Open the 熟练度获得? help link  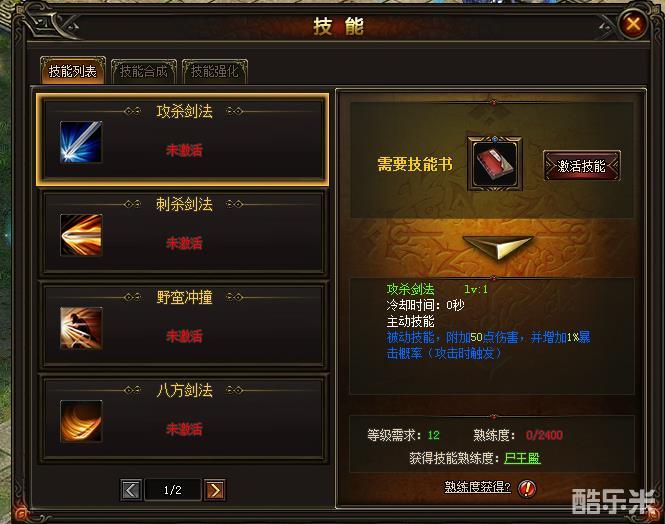[x=478, y=487]
